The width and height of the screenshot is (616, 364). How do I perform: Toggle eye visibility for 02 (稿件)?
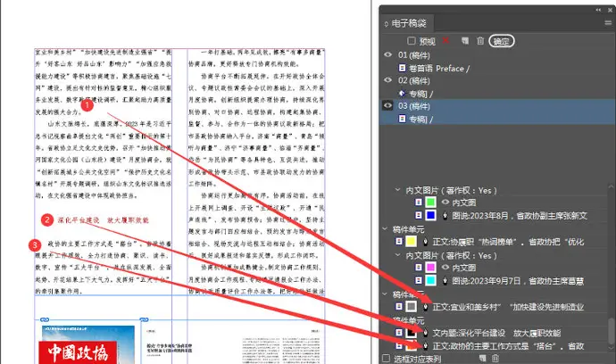[387, 80]
